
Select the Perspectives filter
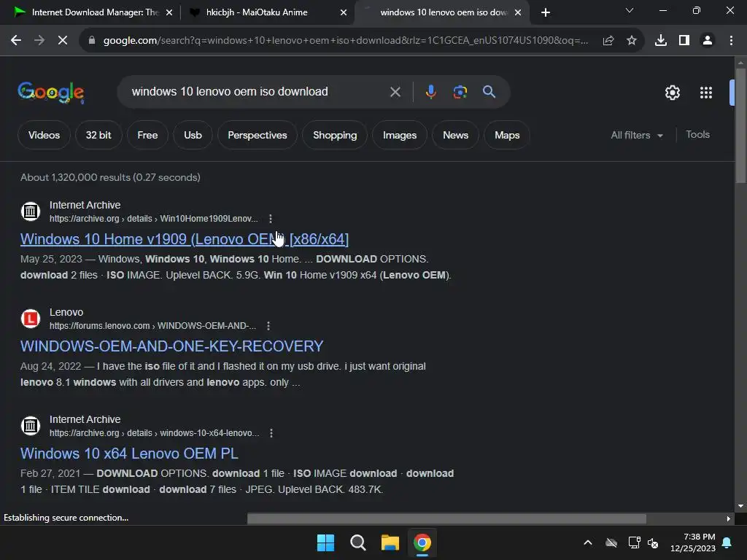click(x=258, y=135)
